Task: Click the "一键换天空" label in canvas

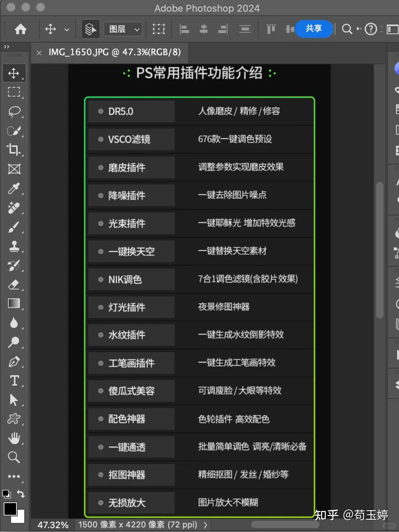Action: (x=132, y=252)
